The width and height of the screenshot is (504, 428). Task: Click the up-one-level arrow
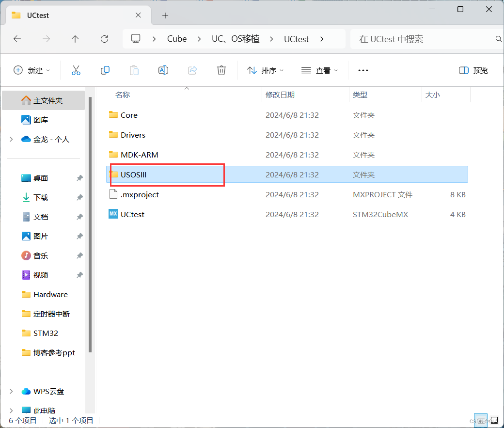[75, 39]
